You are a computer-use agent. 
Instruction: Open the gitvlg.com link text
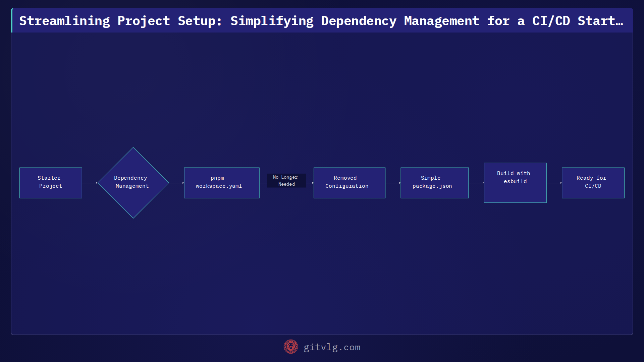(x=332, y=347)
